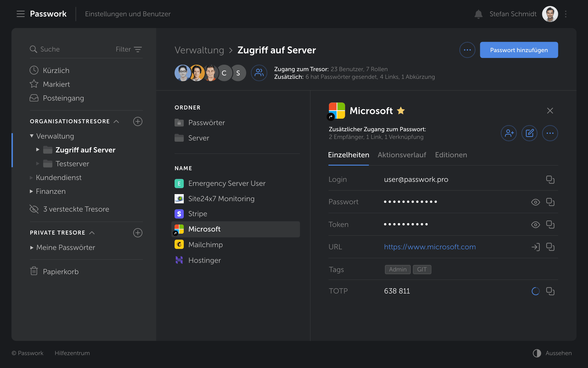Toggle Aussehen theme appearance
588x368 pixels.
552,353
